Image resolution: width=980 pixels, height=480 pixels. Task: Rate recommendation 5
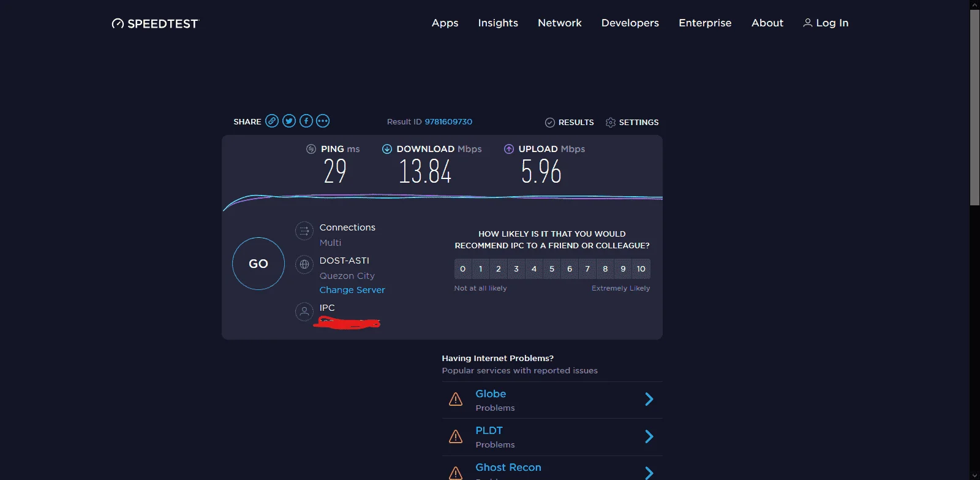[x=552, y=269]
